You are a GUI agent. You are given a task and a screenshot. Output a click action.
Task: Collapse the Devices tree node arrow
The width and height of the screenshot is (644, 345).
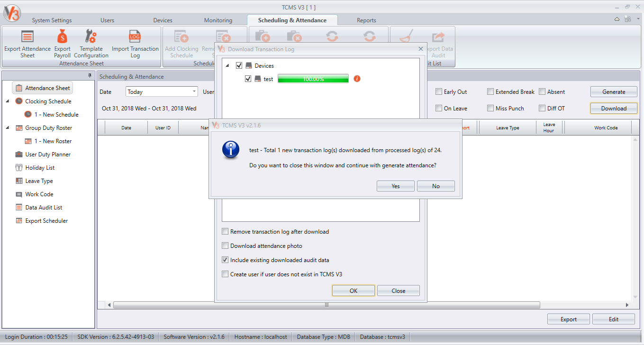coord(227,65)
